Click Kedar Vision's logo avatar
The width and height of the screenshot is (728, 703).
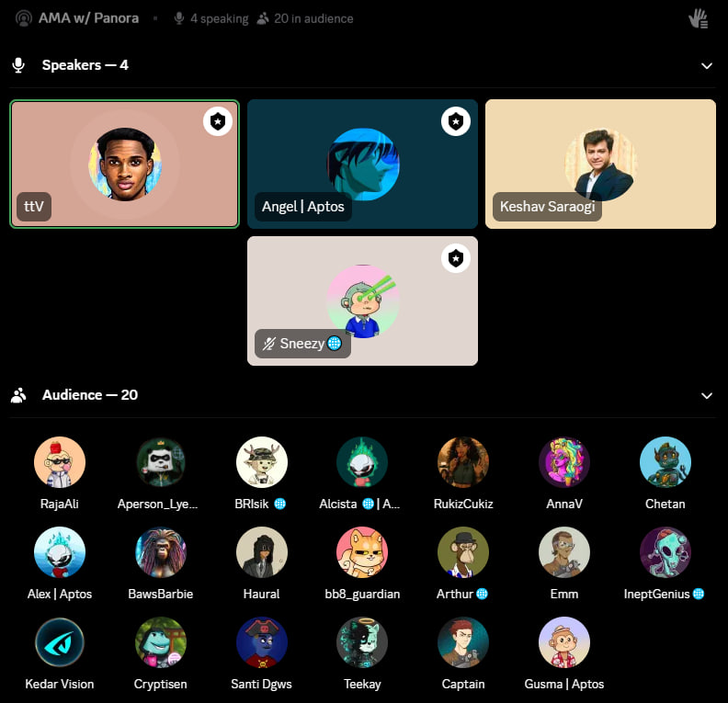60,642
